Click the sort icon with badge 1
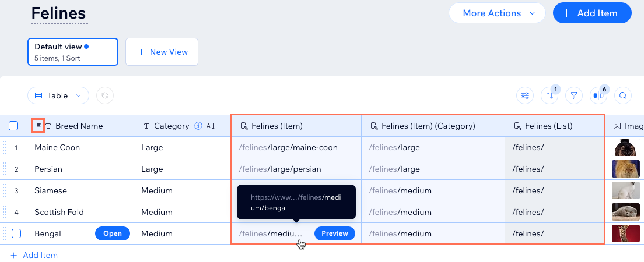The image size is (644, 262). (x=549, y=95)
